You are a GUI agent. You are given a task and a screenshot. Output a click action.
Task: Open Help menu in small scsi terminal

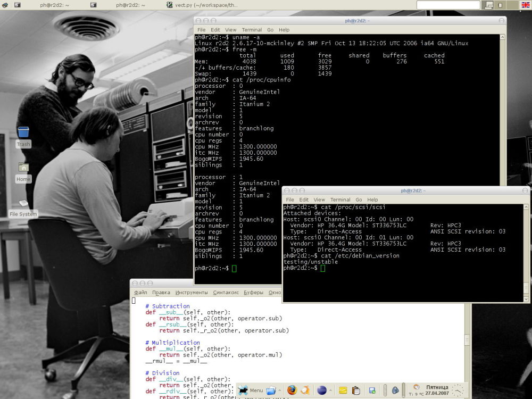pyautogui.click(x=372, y=200)
